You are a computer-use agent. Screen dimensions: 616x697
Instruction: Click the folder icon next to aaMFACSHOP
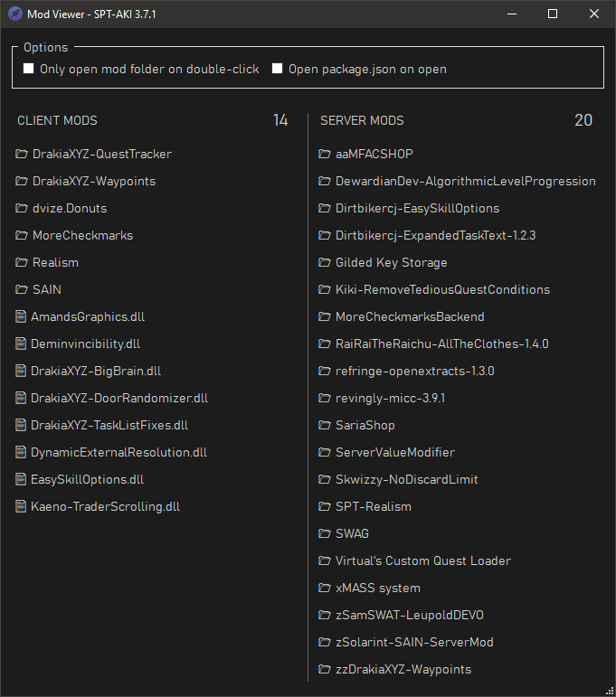pyautogui.click(x=325, y=154)
